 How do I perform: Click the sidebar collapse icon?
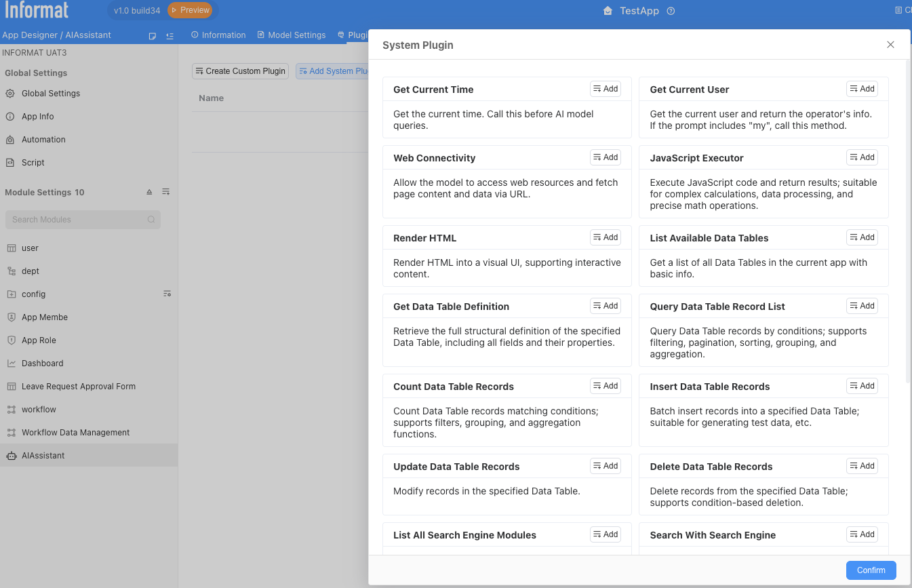click(x=170, y=35)
